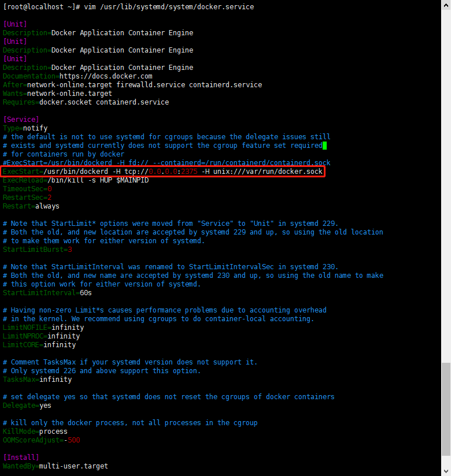Click the 'WantedBy=multi-user.target' line

click(56, 466)
